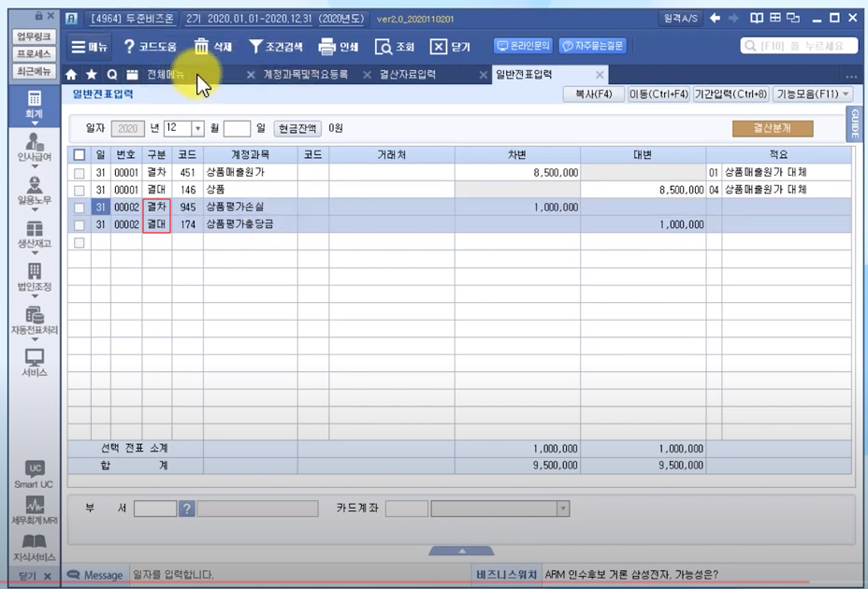Image resolution: width=868 pixels, height=589 pixels.
Task: Select the 일반전표입력 tab
Action: click(x=524, y=74)
